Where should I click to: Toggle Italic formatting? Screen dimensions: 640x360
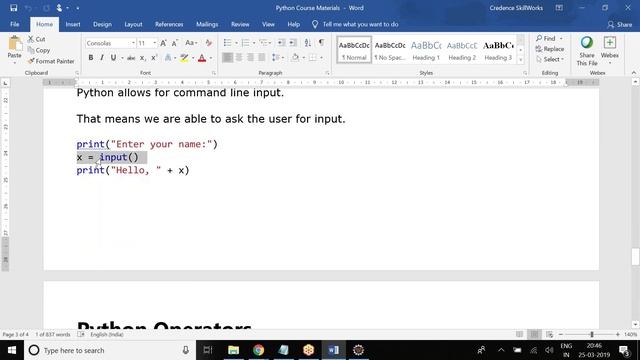(x=102, y=58)
